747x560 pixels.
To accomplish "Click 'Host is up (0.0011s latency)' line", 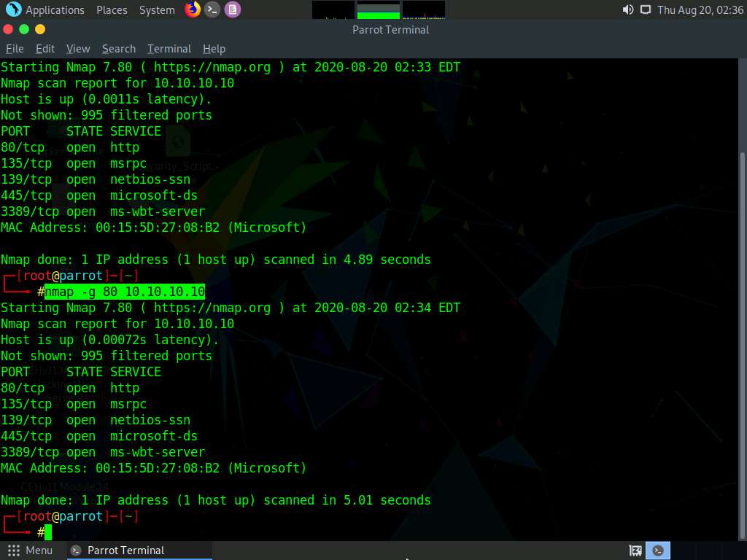I will (107, 99).
